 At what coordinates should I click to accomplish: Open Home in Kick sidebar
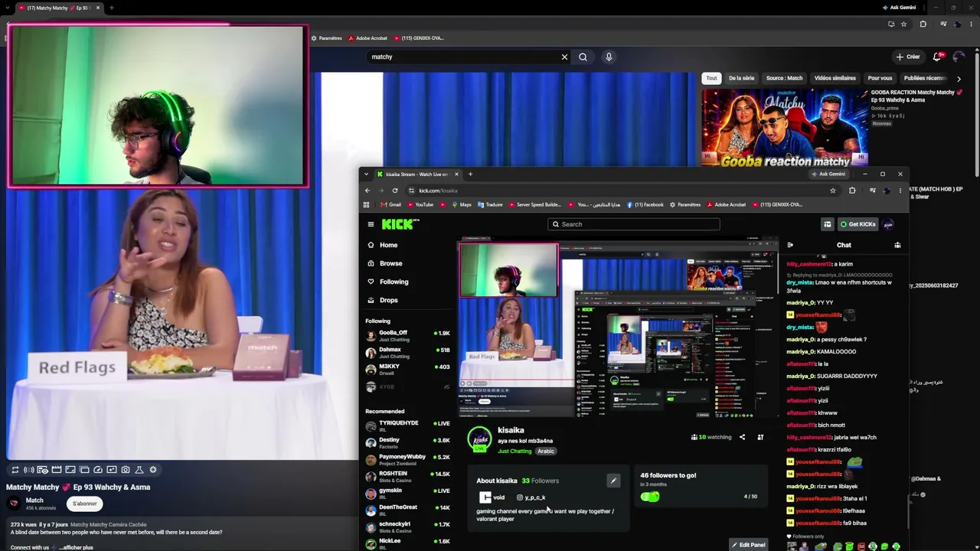[389, 245]
